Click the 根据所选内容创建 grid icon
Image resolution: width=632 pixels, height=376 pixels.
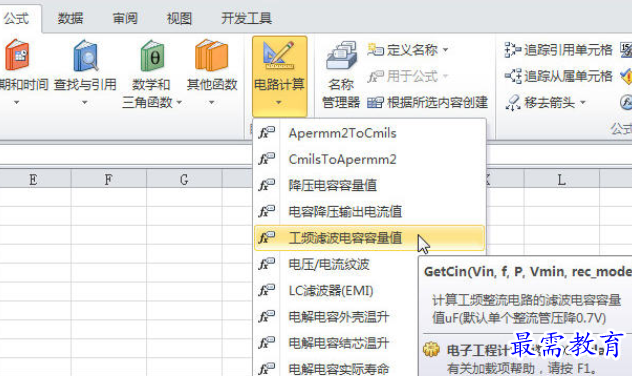tap(375, 103)
